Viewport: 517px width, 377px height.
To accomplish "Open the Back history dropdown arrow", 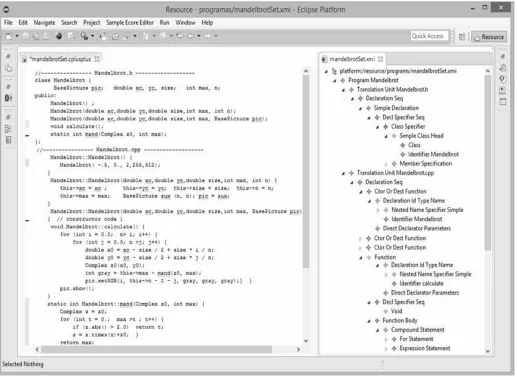I will [x=199, y=36].
